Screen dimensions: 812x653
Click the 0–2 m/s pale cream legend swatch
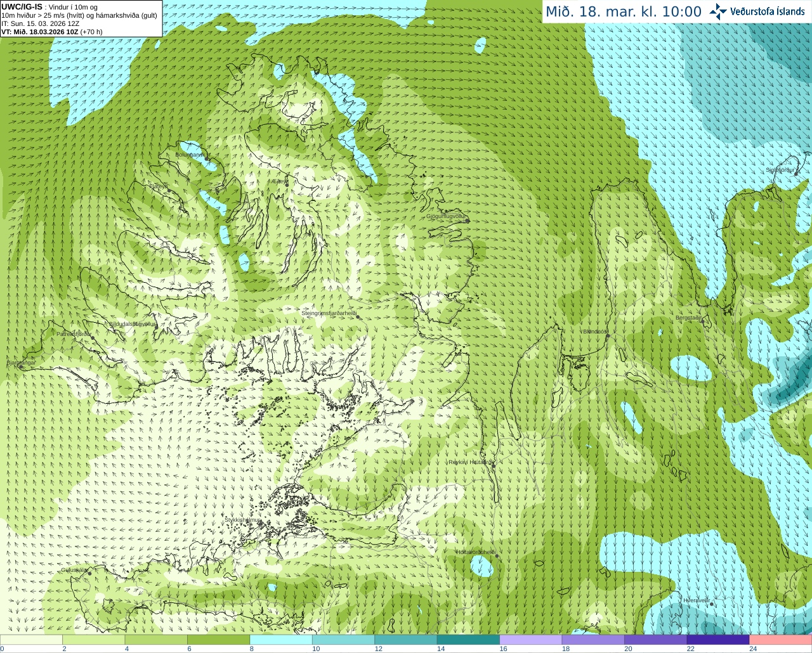[x=31, y=640]
